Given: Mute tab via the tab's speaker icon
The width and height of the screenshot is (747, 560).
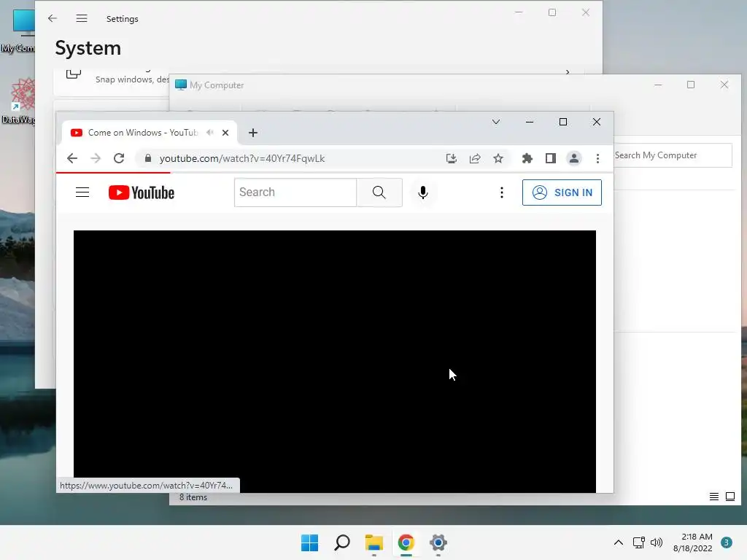Looking at the screenshot, I should click(x=210, y=133).
